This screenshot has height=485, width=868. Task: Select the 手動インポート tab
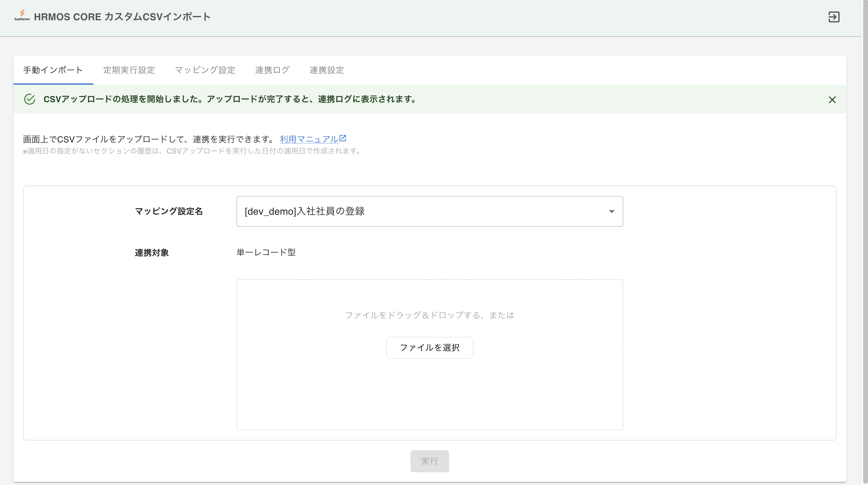[x=52, y=70]
